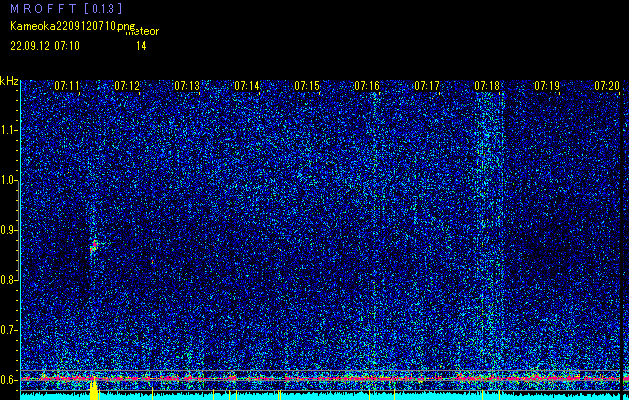Click the 0.8 kHz frequency label

pyautogui.click(x=8, y=280)
